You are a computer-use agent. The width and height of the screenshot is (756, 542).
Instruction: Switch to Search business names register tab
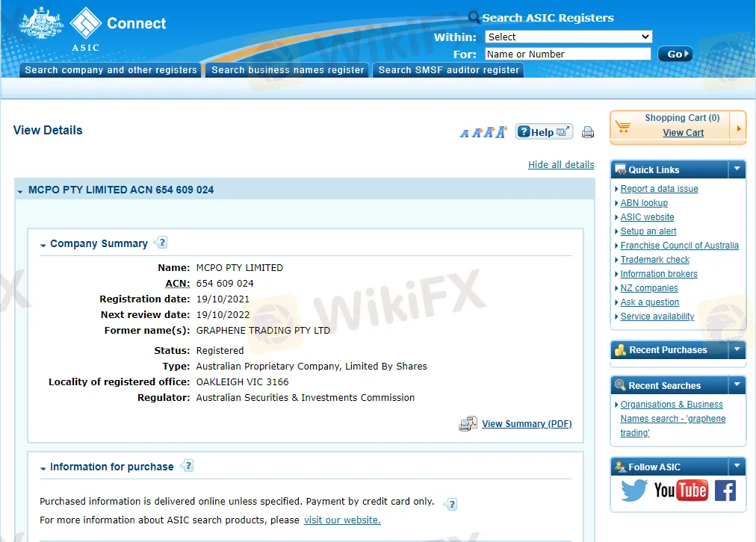[288, 70]
